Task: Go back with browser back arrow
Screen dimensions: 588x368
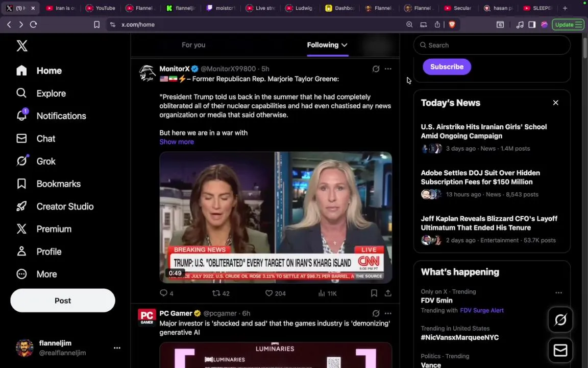Action: point(9,25)
